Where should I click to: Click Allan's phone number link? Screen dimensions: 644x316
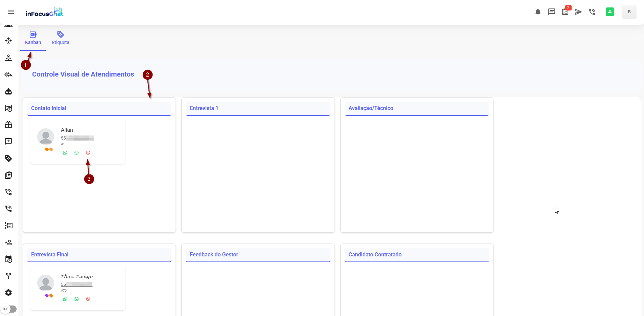tap(77, 138)
